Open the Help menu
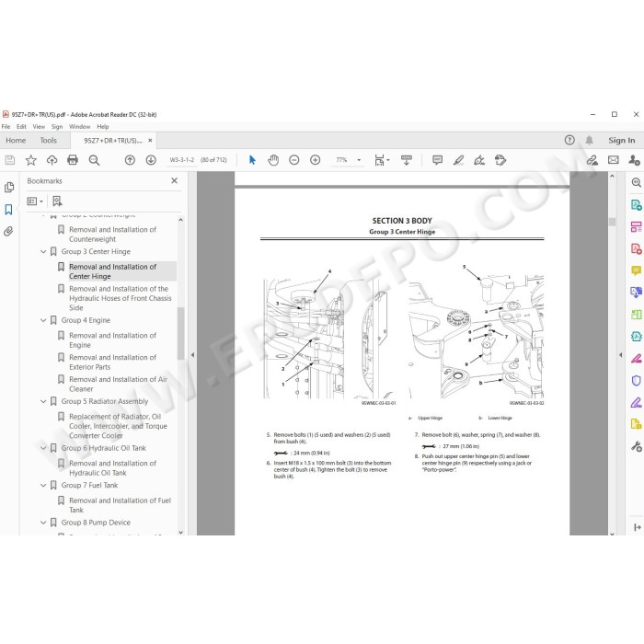 [x=103, y=127]
